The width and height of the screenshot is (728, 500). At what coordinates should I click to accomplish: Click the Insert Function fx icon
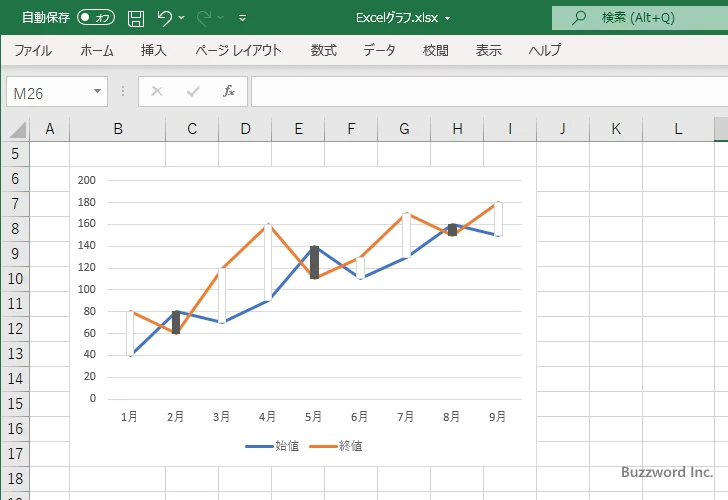[228, 91]
